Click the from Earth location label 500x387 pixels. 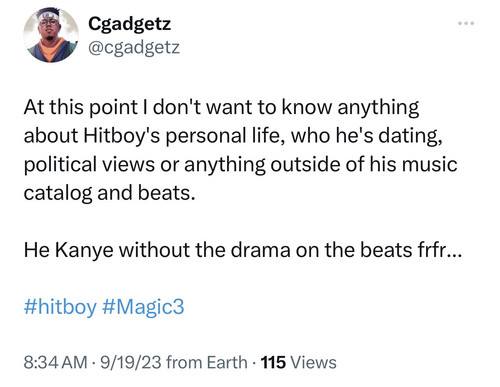pyautogui.click(x=207, y=362)
